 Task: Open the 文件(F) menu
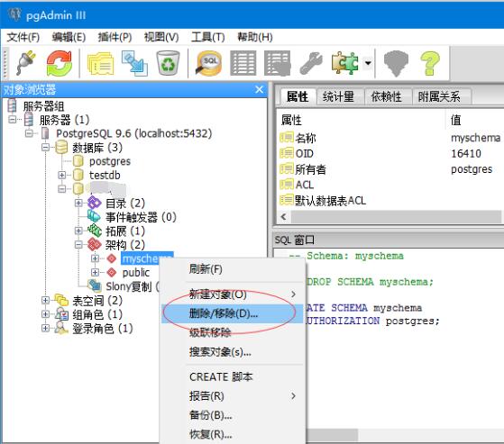pyautogui.click(x=23, y=37)
